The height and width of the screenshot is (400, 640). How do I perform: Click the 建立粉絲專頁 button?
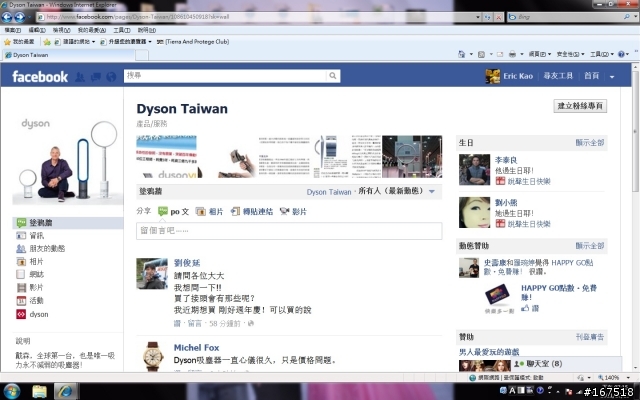coord(580,106)
